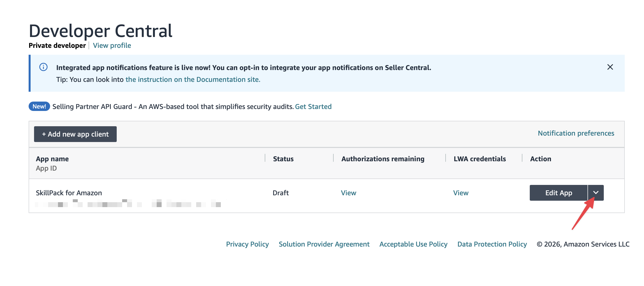Click the Edit App button

[x=558, y=193]
